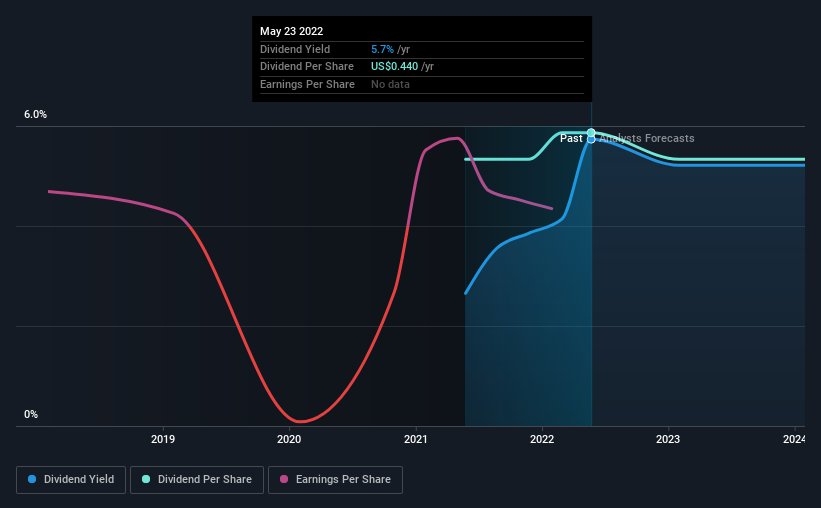Click the 'Past' label on chart
The width and height of the screenshot is (821, 508).
[571, 138]
